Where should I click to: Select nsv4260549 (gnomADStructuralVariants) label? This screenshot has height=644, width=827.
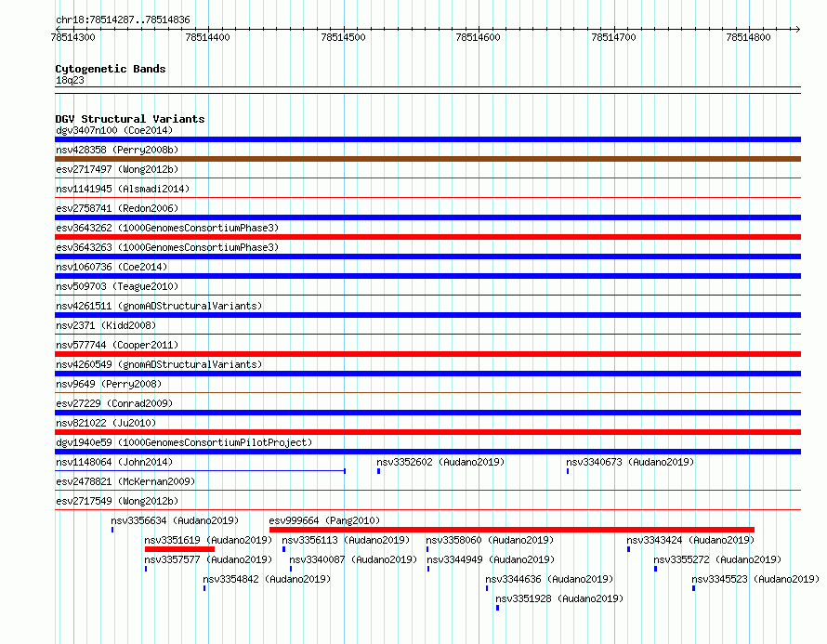[159, 364]
